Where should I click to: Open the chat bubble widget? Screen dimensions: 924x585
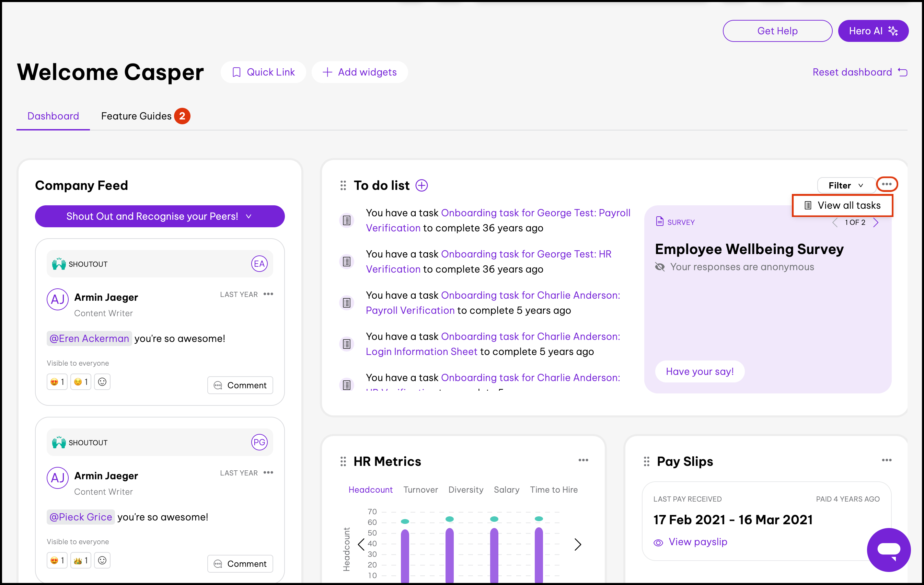(888, 549)
